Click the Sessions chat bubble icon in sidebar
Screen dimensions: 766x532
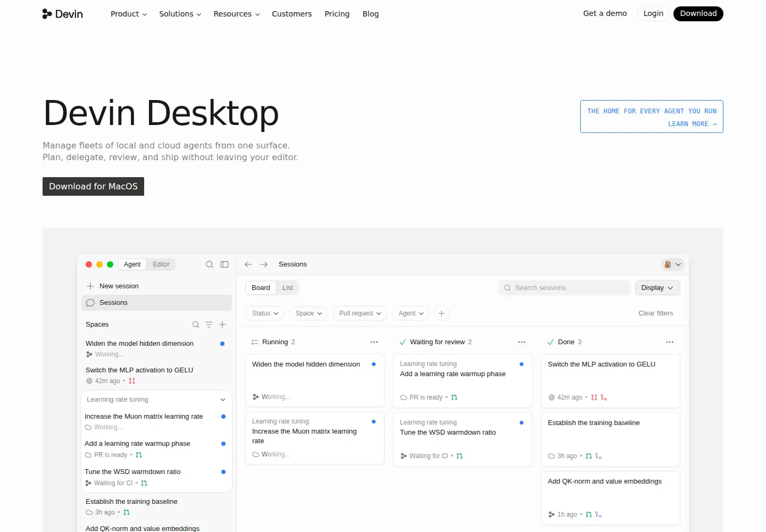tap(90, 303)
